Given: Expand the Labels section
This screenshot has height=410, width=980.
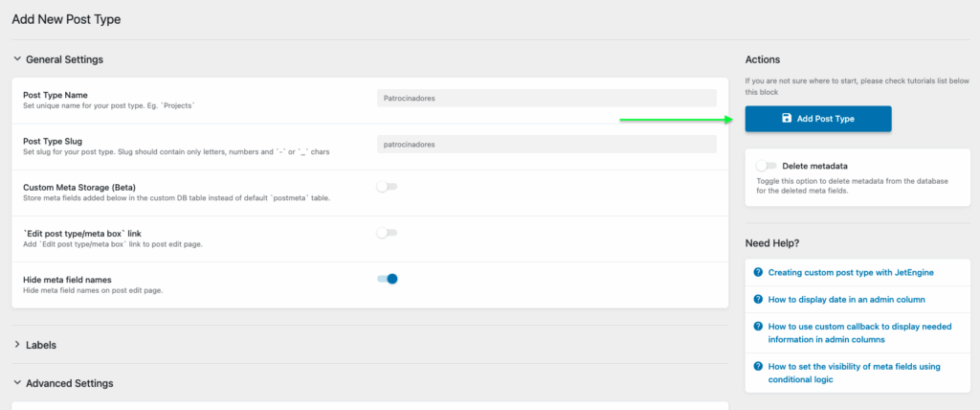Looking at the screenshot, I should tap(17, 345).
